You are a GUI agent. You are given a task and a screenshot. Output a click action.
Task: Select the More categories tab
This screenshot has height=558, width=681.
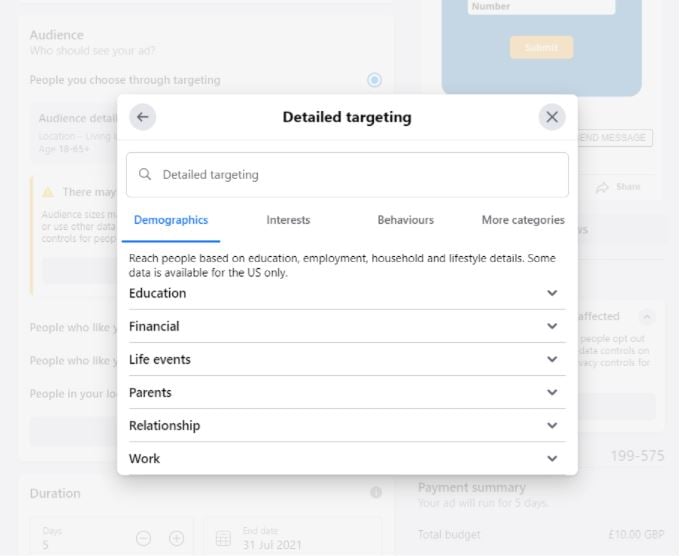pos(522,220)
